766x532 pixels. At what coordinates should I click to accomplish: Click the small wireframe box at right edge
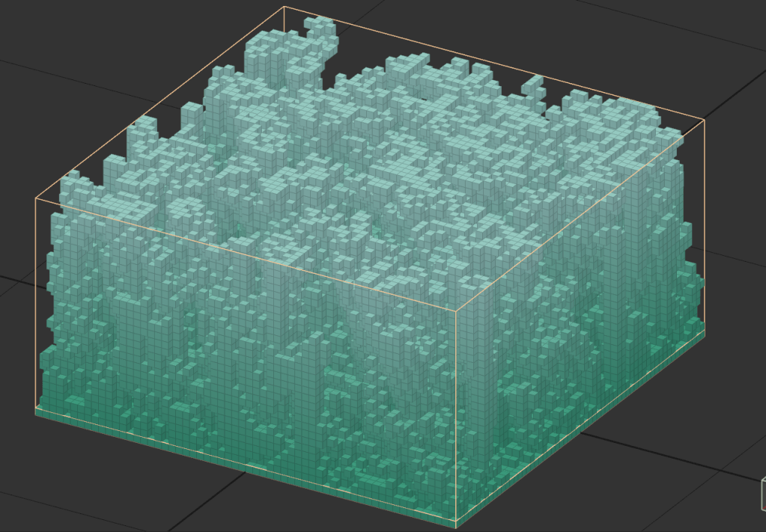[763, 494]
